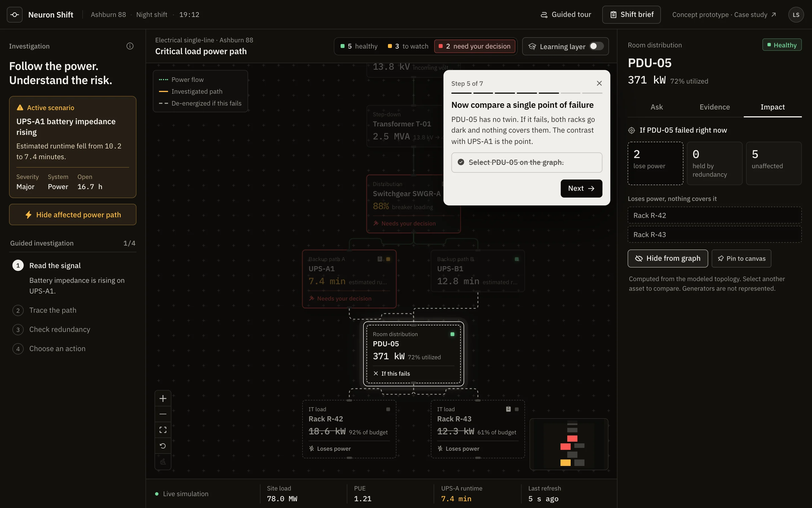Viewport: 812px width, 508px height.
Task: Click the tour step progress bar
Action: (x=526, y=93)
